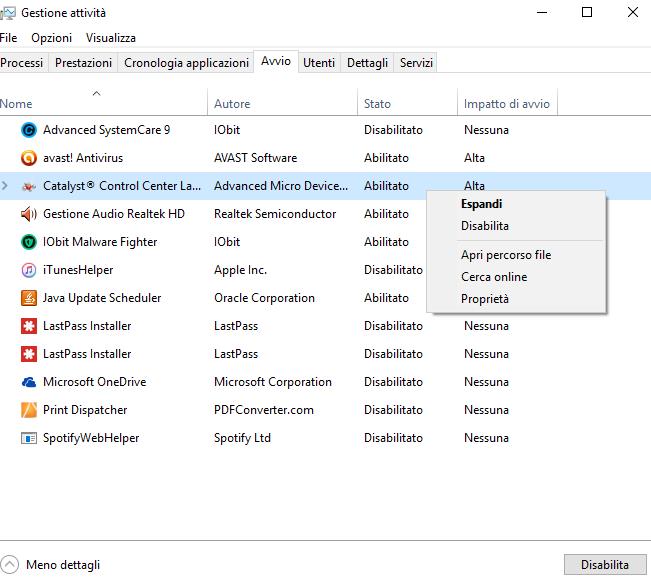
Task: Click the iTunesHelper music note icon
Action: pyautogui.click(x=29, y=270)
